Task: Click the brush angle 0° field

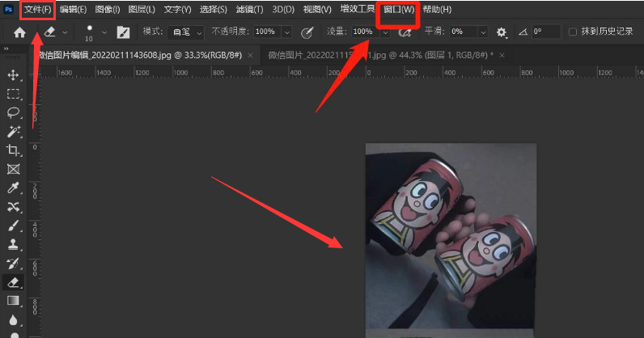Action: tap(545, 32)
